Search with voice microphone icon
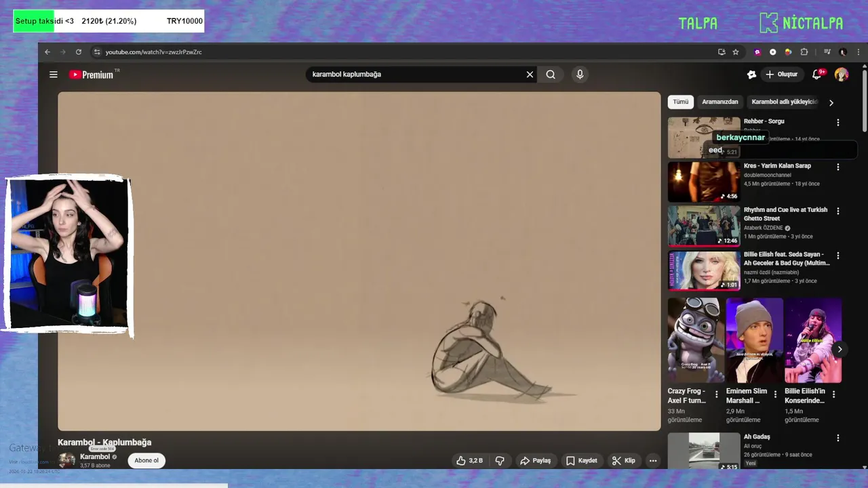 tap(580, 75)
